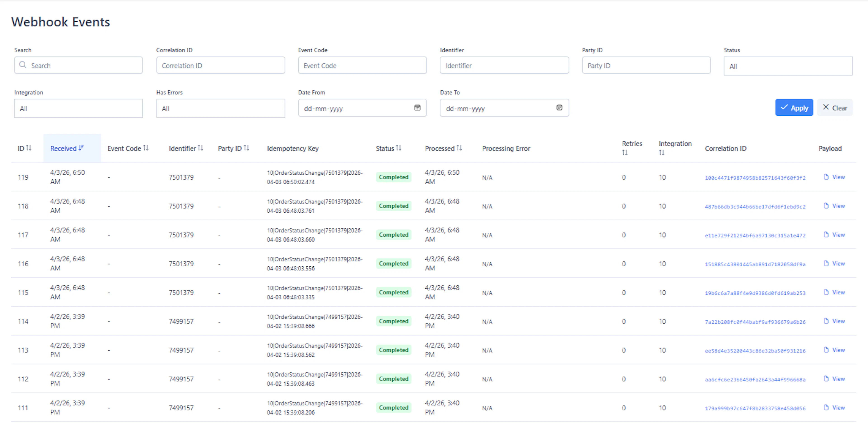Open the Status filter dropdown
The width and height of the screenshot is (868, 425).
[x=788, y=66]
